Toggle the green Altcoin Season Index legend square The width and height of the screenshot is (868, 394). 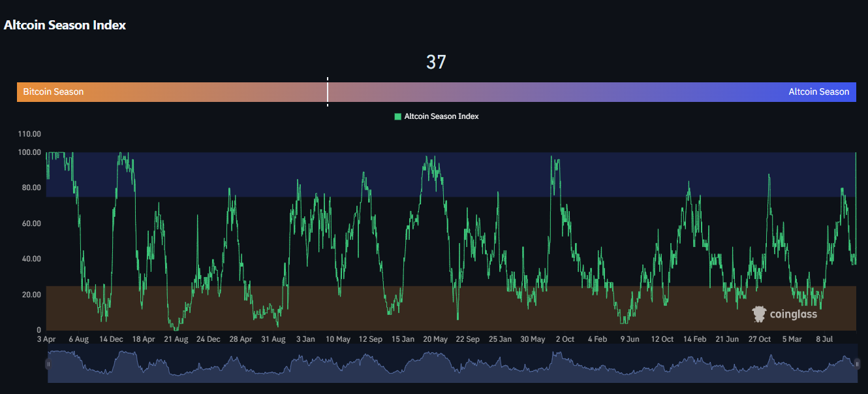pos(398,116)
